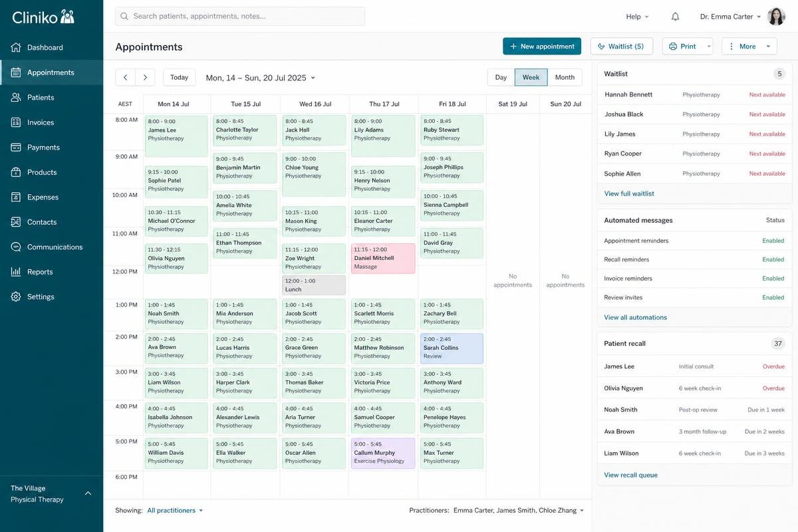Open the All practitioners dropdown

[x=175, y=511]
